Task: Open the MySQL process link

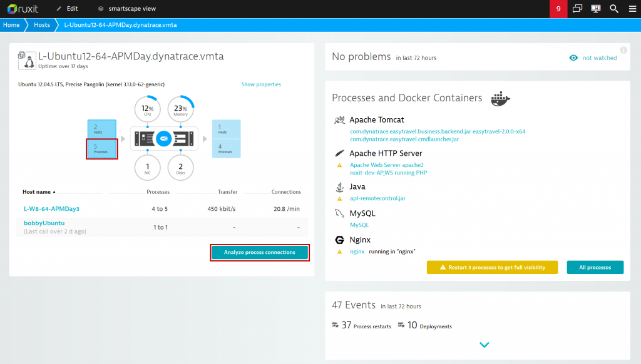Action: coord(359,225)
